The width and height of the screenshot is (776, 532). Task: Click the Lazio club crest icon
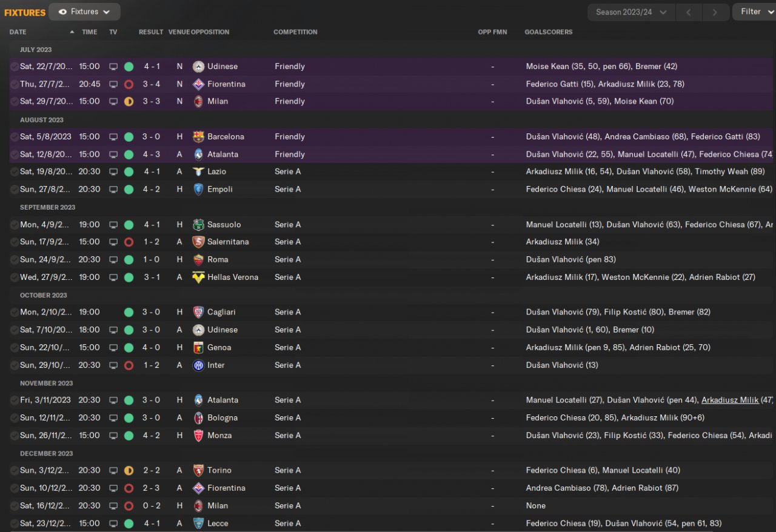[198, 172]
